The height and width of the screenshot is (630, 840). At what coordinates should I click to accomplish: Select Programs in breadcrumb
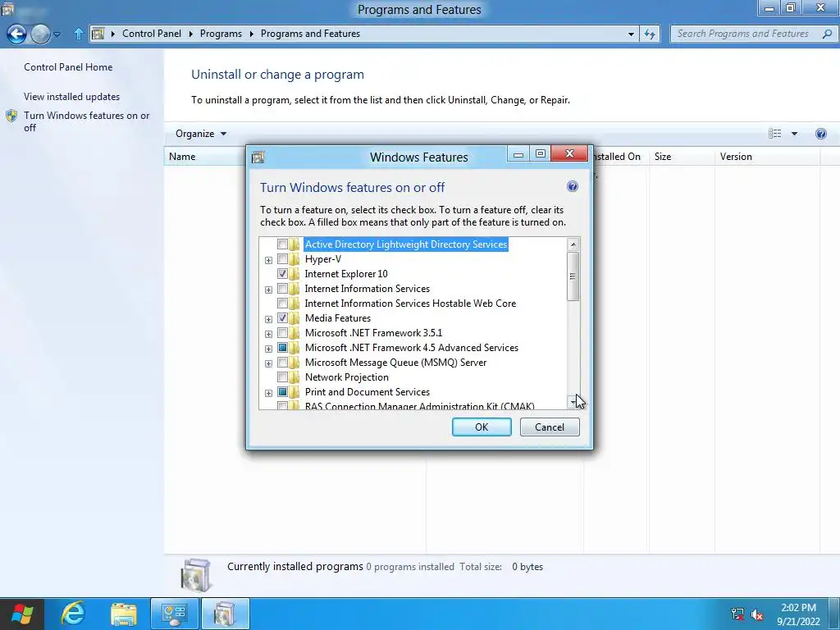(x=221, y=33)
